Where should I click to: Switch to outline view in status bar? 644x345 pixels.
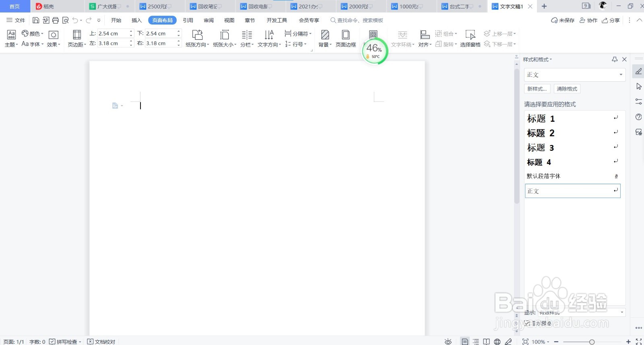pyautogui.click(x=476, y=341)
